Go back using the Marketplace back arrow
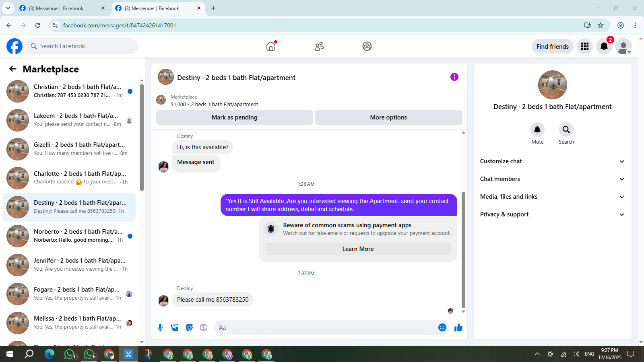This screenshot has width=644, height=362. point(13,69)
